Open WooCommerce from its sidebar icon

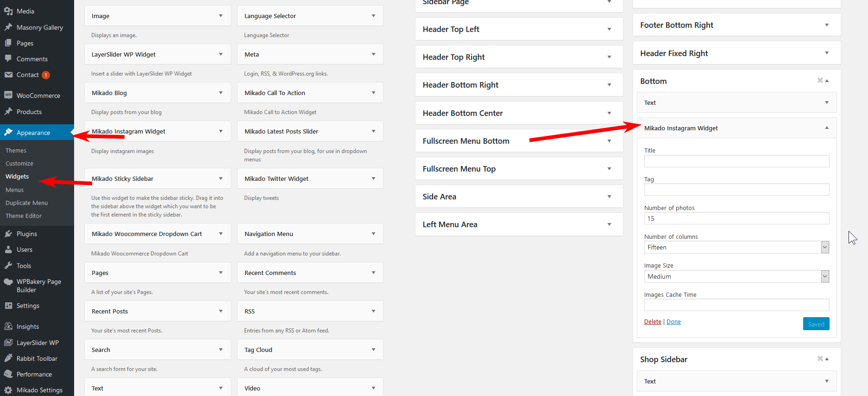[x=8, y=95]
